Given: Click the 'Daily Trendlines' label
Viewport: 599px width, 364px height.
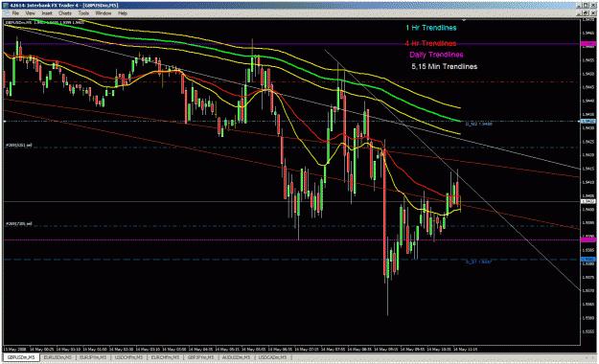Looking at the screenshot, I should 436,55.
